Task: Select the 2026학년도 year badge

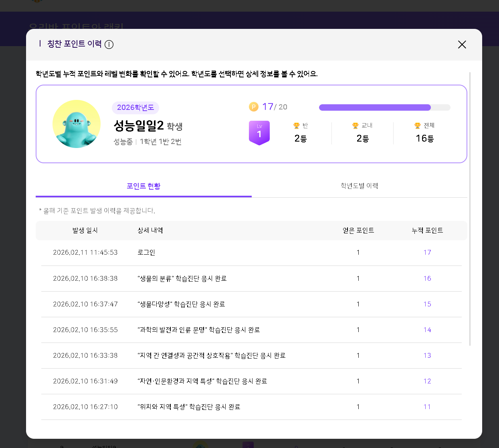Action: coord(135,107)
